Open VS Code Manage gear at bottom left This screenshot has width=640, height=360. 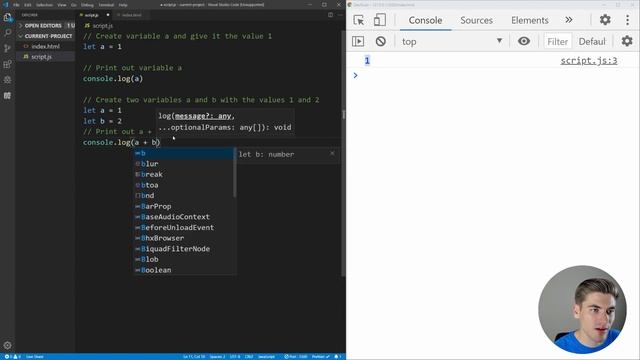point(7,345)
